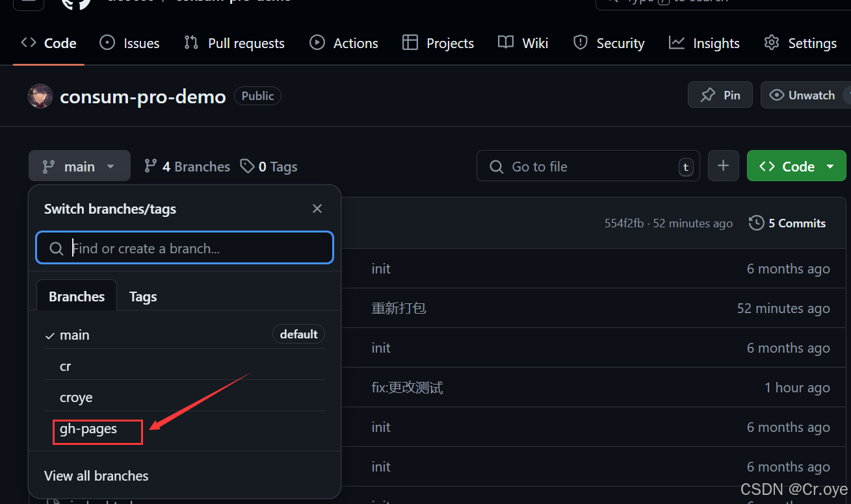
Task: Click the 52 minutes ago timestamp in file row
Action: pos(783,308)
